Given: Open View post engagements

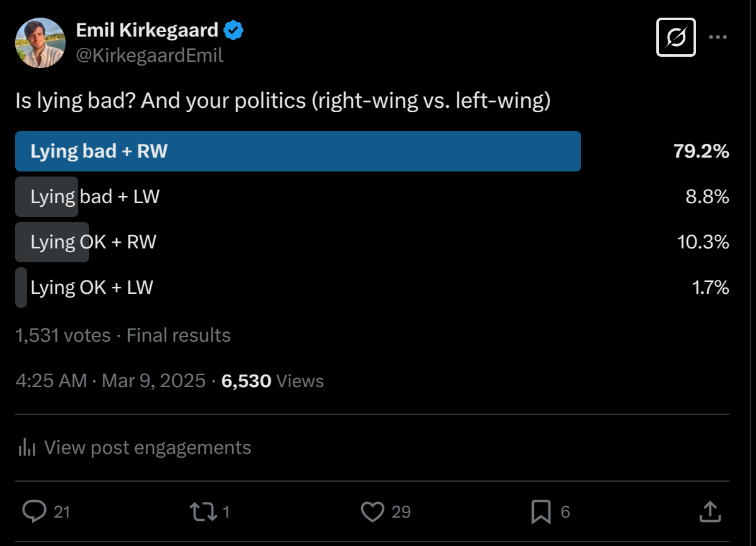Looking at the screenshot, I should pyautogui.click(x=148, y=448).
